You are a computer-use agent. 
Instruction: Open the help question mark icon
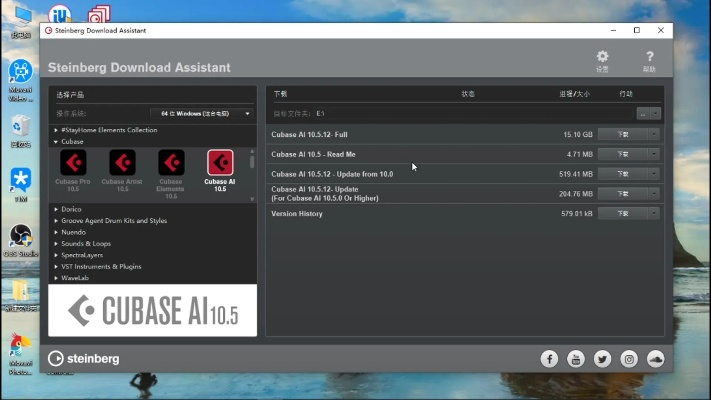click(649, 61)
